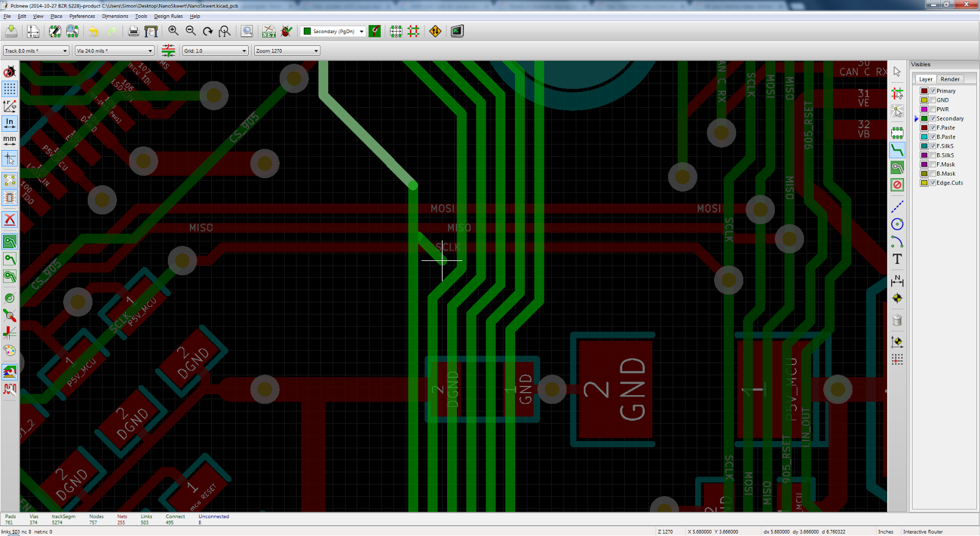Open the page settings icon
The height and width of the screenshot is (536, 980).
[x=33, y=31]
